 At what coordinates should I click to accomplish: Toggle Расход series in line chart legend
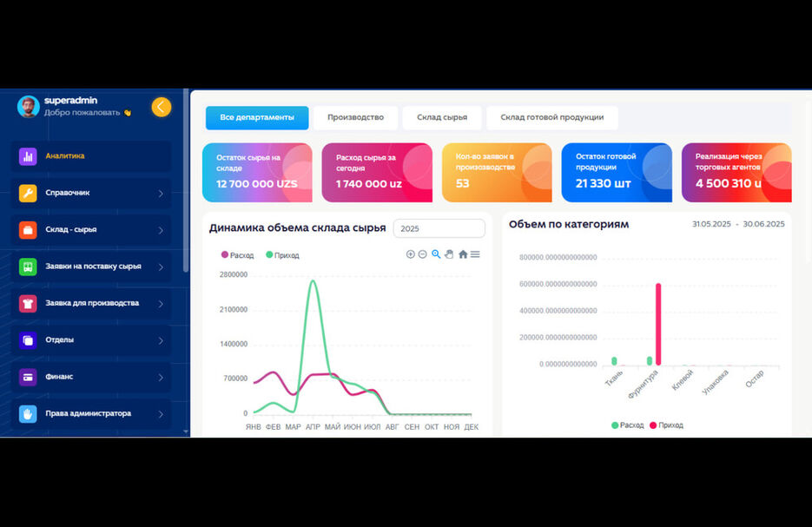(x=238, y=255)
